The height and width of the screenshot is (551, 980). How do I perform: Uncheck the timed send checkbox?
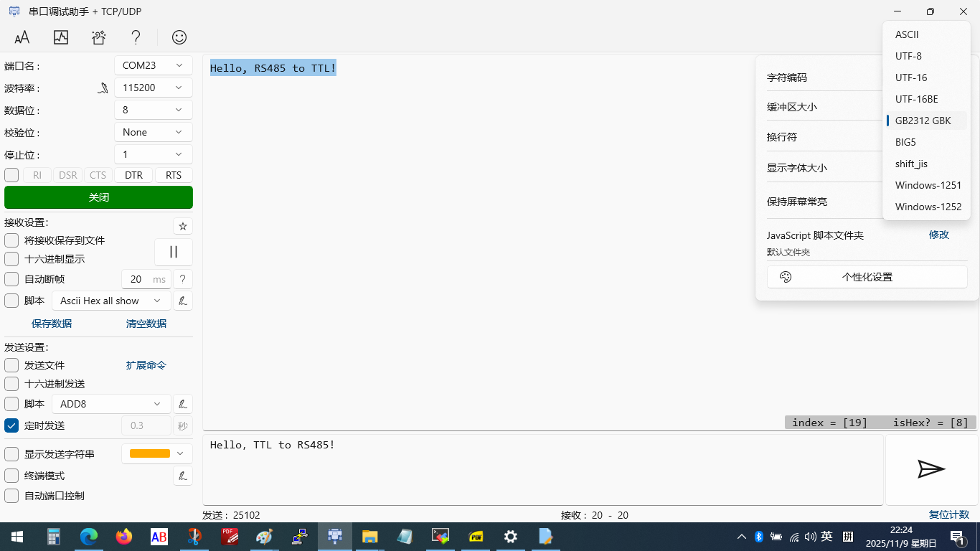(11, 425)
